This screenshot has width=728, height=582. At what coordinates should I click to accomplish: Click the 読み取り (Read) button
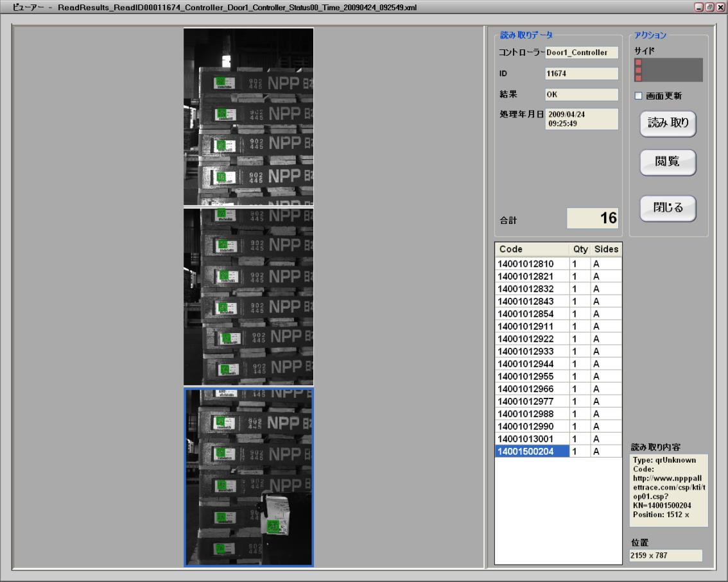(x=668, y=123)
